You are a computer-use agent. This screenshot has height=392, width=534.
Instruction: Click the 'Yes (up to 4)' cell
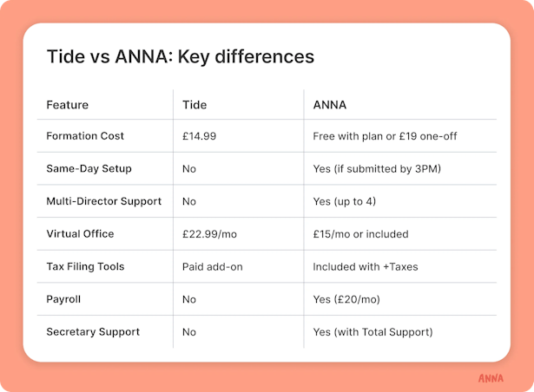click(x=345, y=201)
